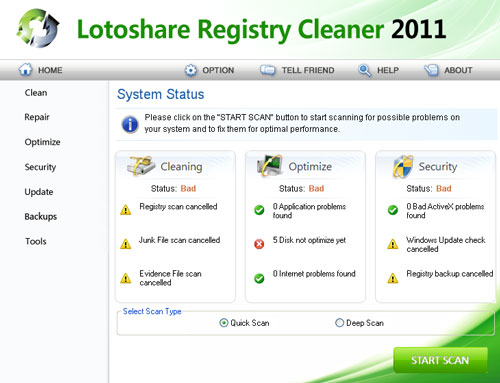Click warning icon beside Registry backup cancelled

393,278
